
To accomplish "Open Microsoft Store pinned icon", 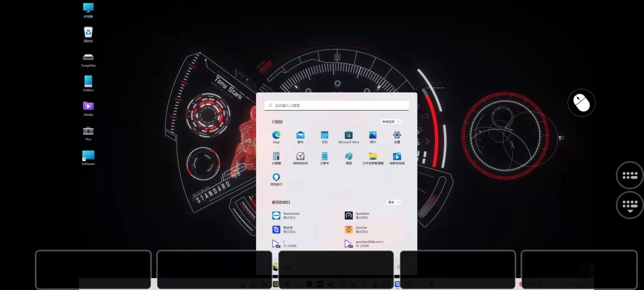I will (x=349, y=137).
